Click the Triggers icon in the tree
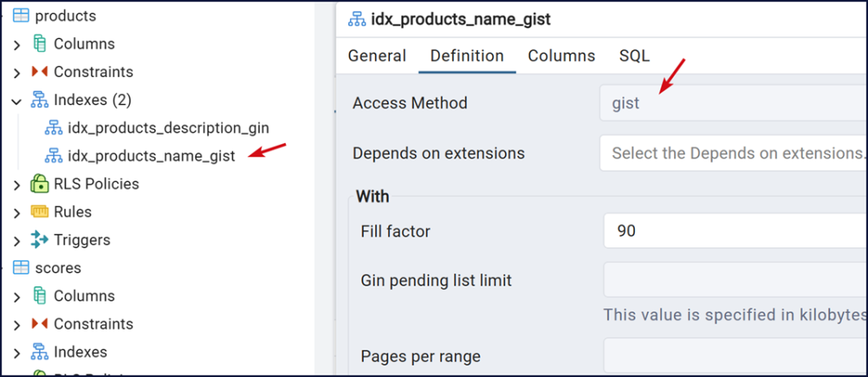Screen dimensions: 868x377 coord(40,240)
